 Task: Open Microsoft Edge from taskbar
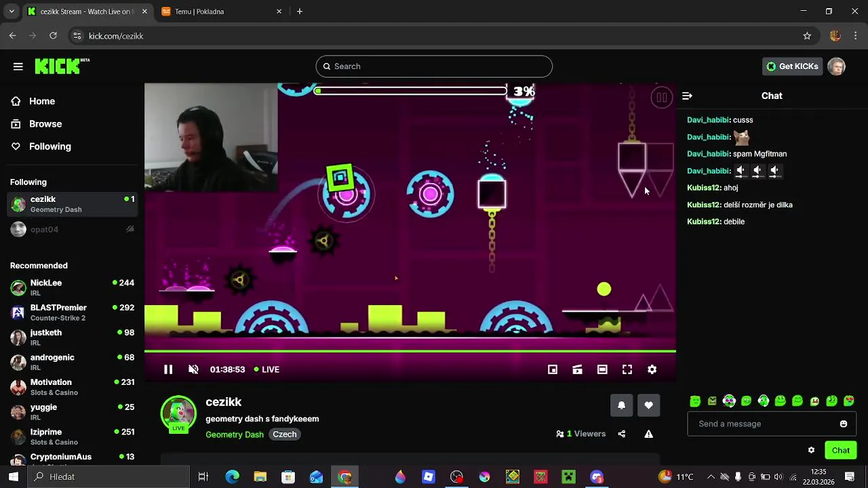click(233, 477)
